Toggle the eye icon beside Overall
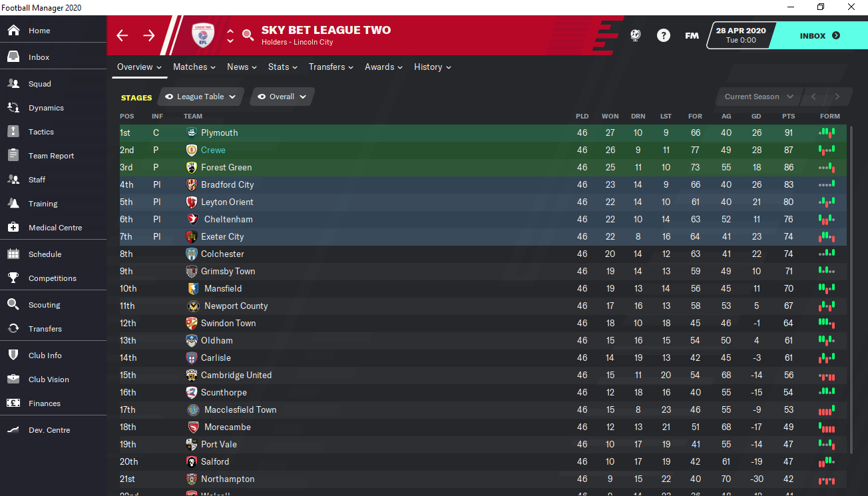 click(262, 97)
